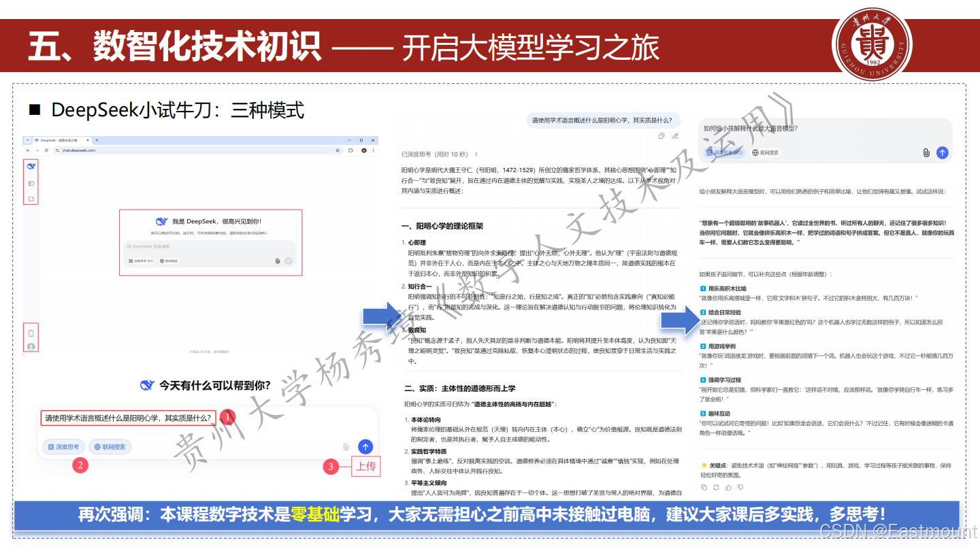Screen dimensions: 980x549
Task: Open the Chrome three-dot menu
Action: (374, 150)
